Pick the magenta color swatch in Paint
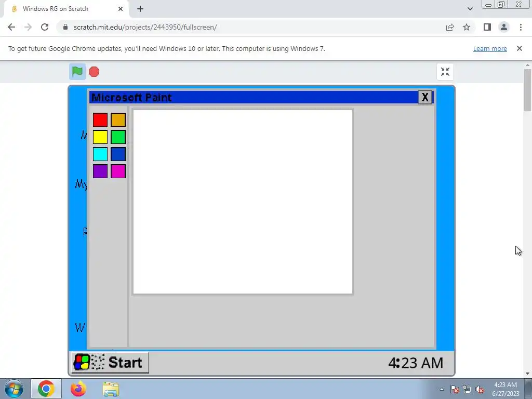532x399 pixels. coord(118,171)
